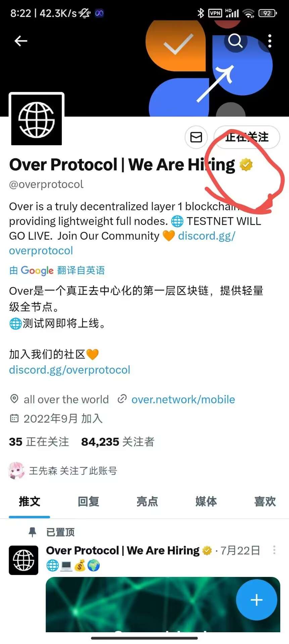
Task: View the 84,235 关注者 followers list
Action: (x=118, y=442)
